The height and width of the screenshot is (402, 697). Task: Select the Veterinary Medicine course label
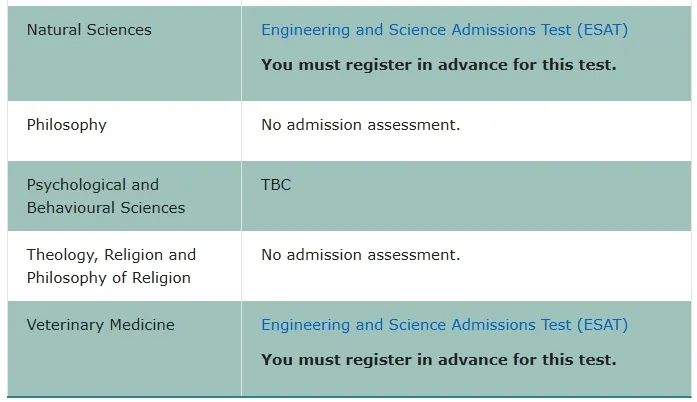coord(100,325)
